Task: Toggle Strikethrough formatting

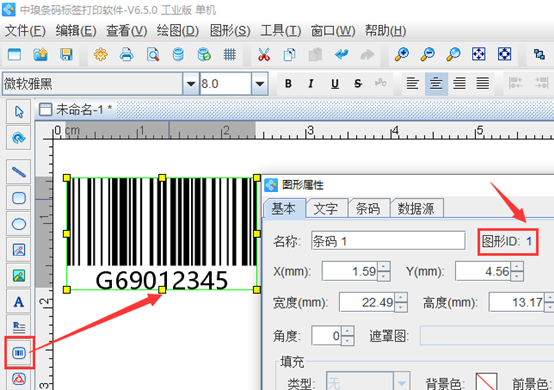Action: coord(358,84)
